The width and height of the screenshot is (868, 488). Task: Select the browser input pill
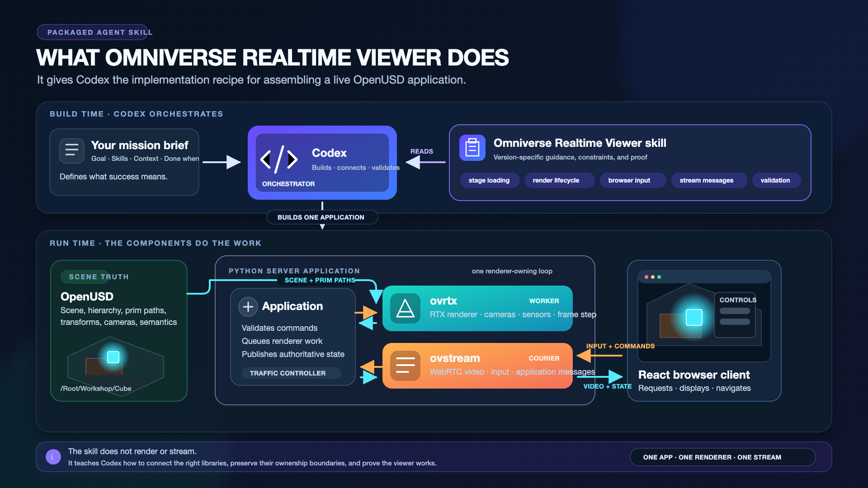click(632, 180)
